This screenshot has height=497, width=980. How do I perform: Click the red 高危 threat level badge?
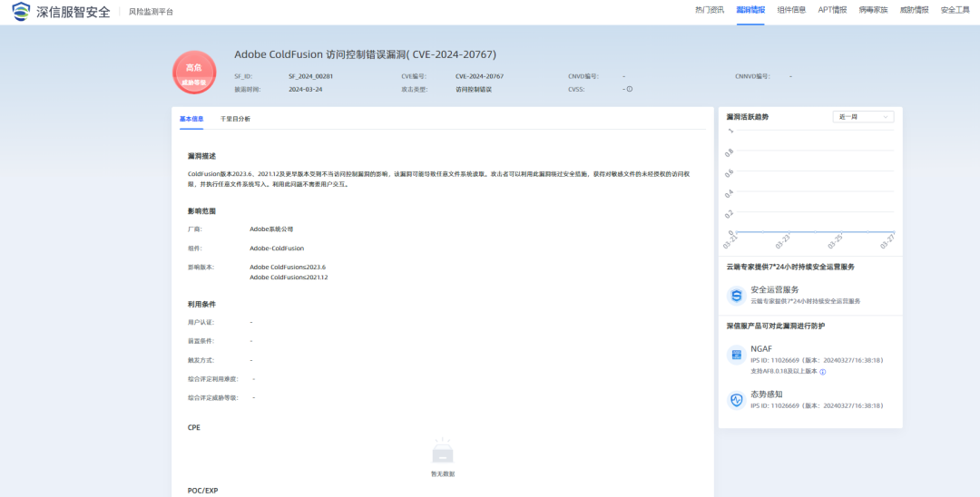coord(194,73)
